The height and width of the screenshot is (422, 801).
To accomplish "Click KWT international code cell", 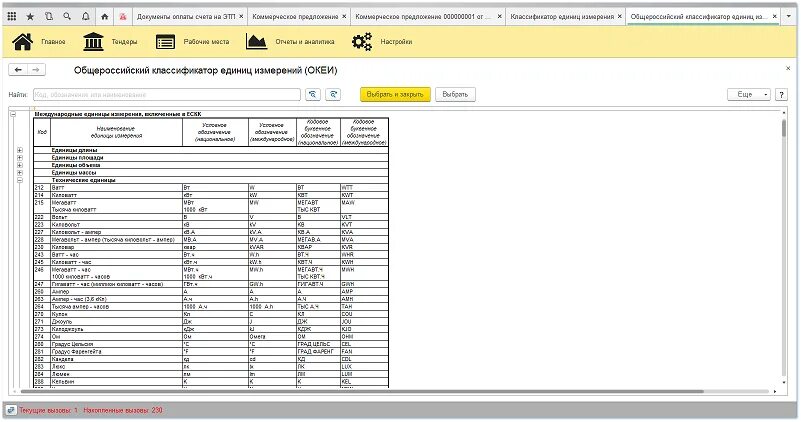I will pyautogui.click(x=364, y=195).
